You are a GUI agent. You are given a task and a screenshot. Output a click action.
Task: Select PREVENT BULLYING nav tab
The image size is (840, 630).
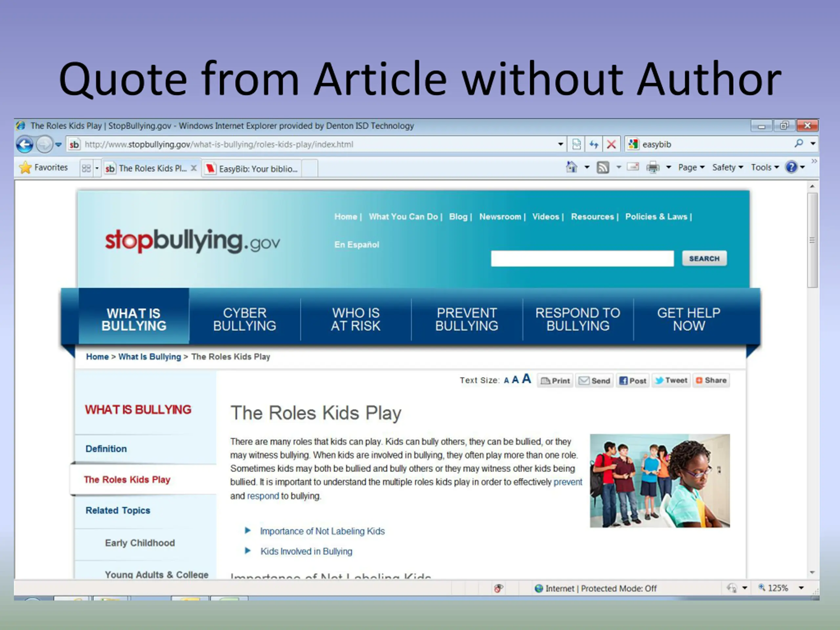pos(466,319)
